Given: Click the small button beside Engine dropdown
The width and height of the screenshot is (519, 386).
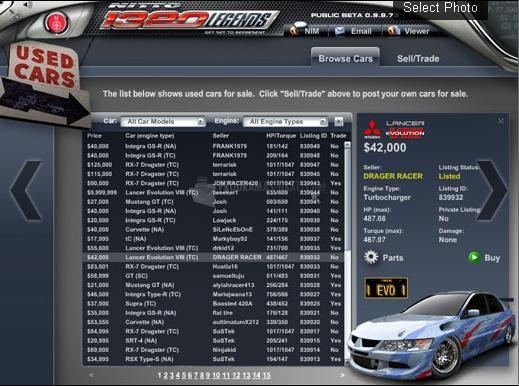Looking at the screenshot, I should 339,122.
